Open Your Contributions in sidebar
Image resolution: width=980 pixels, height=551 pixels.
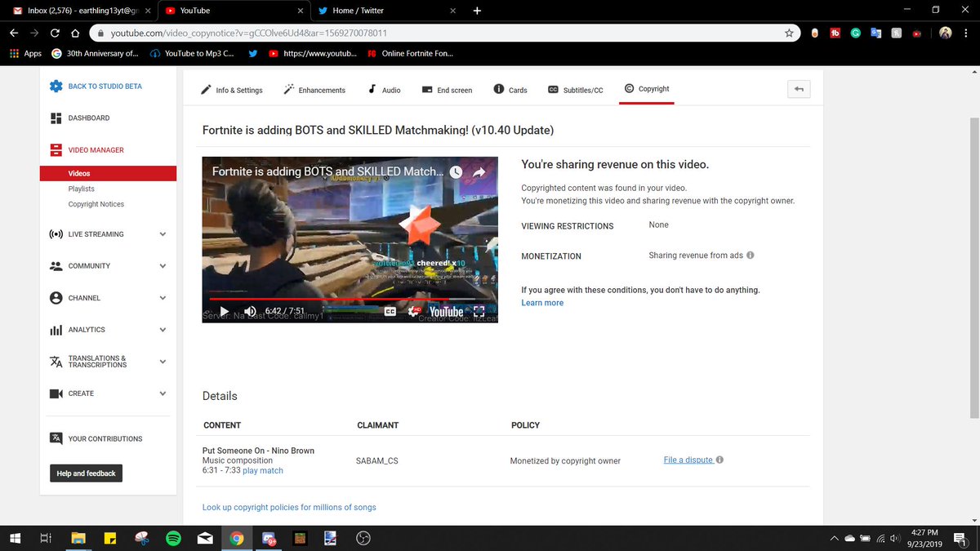tap(96, 439)
